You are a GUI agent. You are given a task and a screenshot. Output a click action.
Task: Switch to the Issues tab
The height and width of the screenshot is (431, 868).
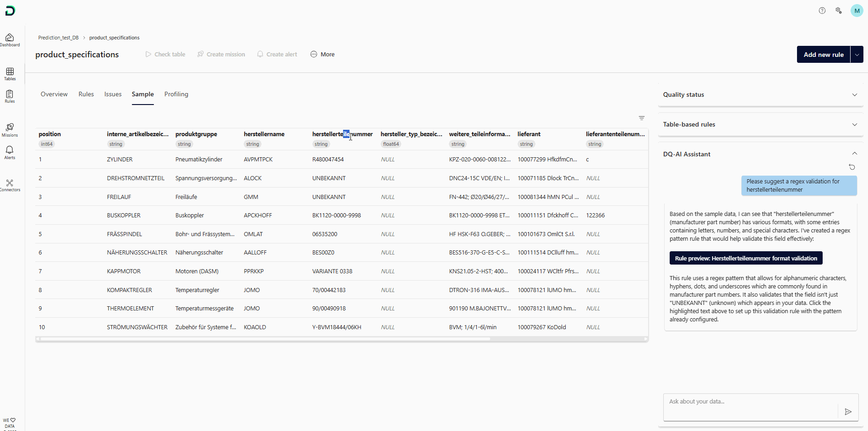click(x=113, y=94)
